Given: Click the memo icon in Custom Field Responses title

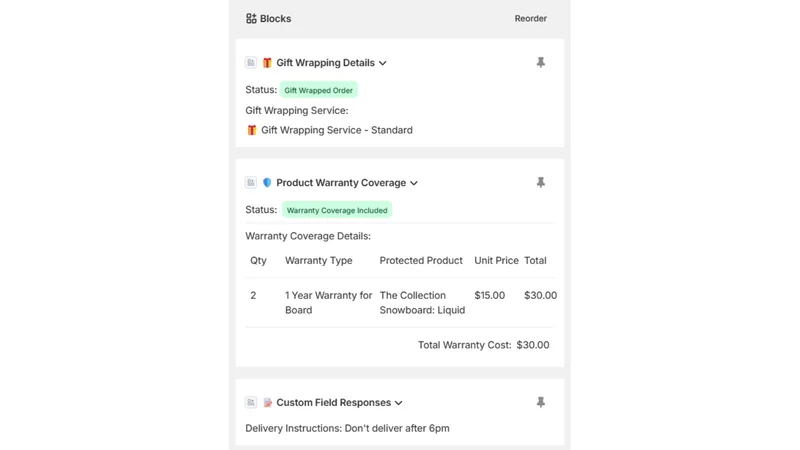Looking at the screenshot, I should (267, 403).
